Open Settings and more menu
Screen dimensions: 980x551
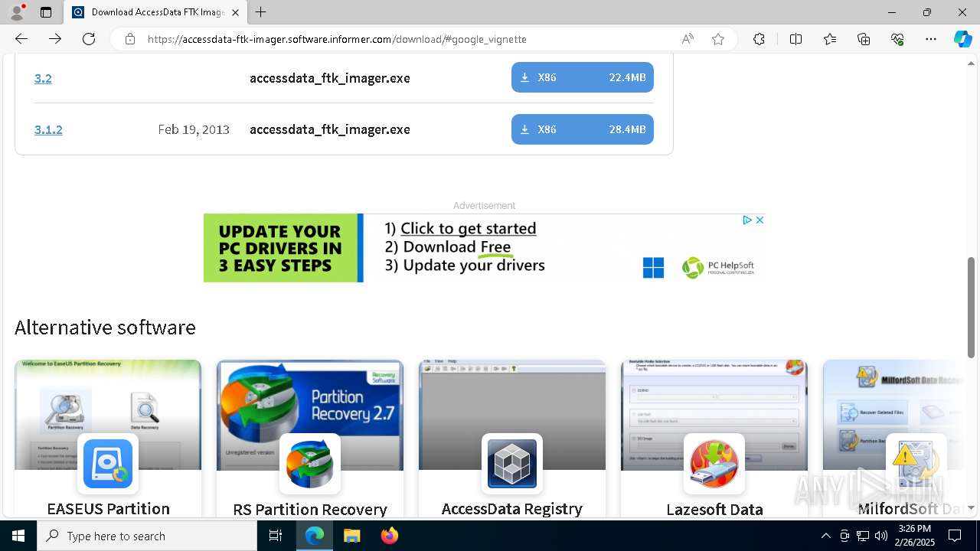931,39
